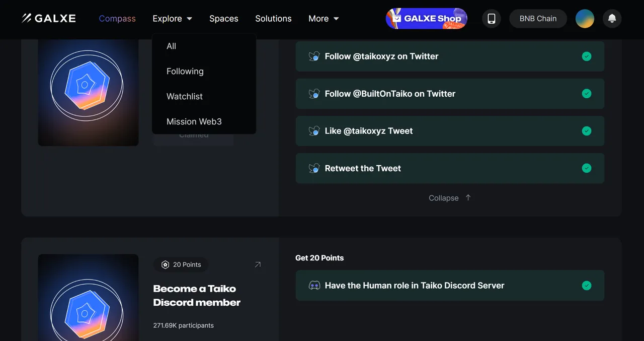Go to Spaces
This screenshot has height=341, width=644.
click(224, 19)
